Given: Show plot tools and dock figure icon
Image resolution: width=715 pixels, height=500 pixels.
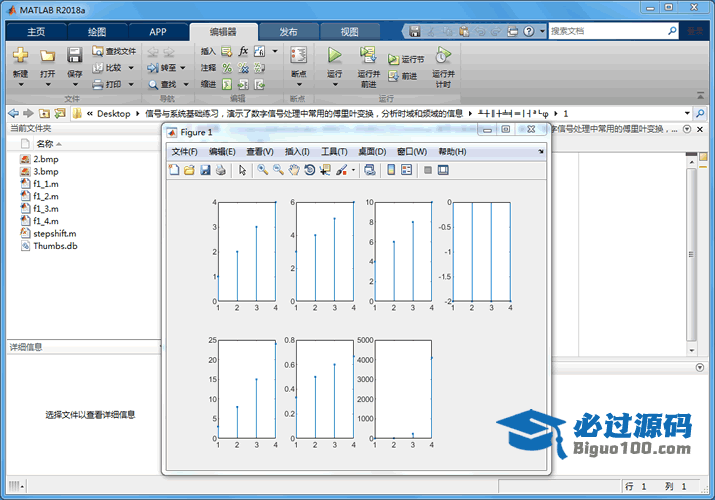Looking at the screenshot, I should pyautogui.click(x=443, y=170).
